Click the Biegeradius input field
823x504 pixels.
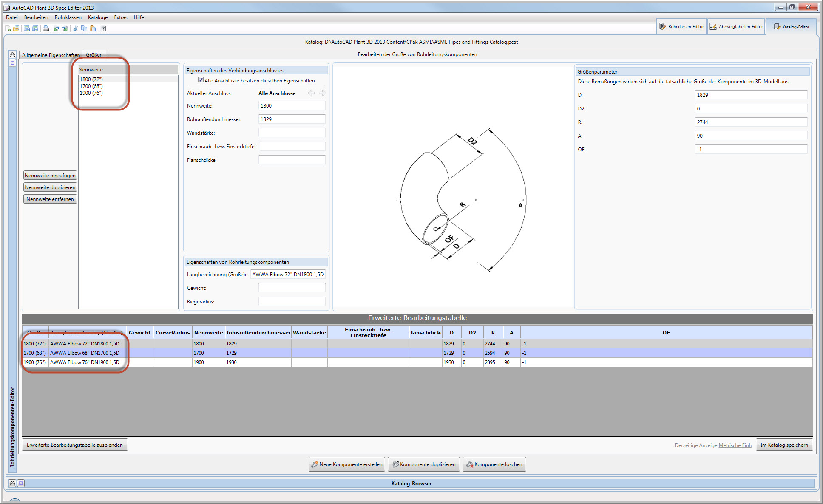[292, 302]
